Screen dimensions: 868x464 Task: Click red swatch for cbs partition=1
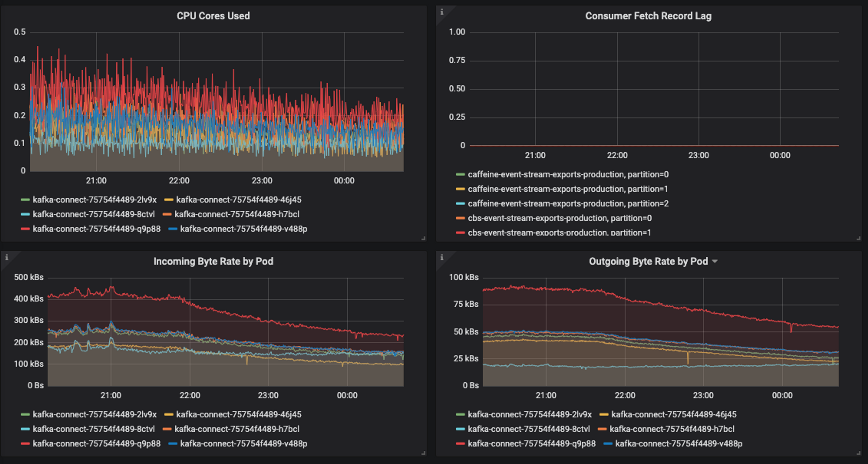pos(460,233)
